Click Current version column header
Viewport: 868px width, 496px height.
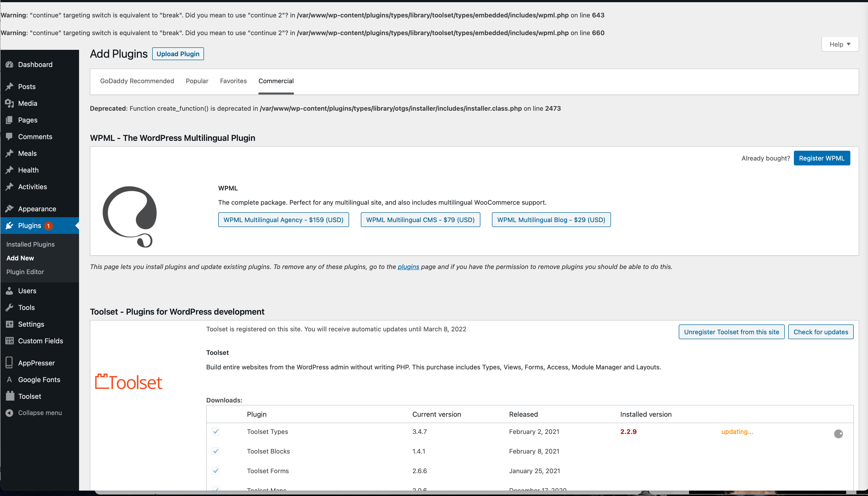[436, 414]
